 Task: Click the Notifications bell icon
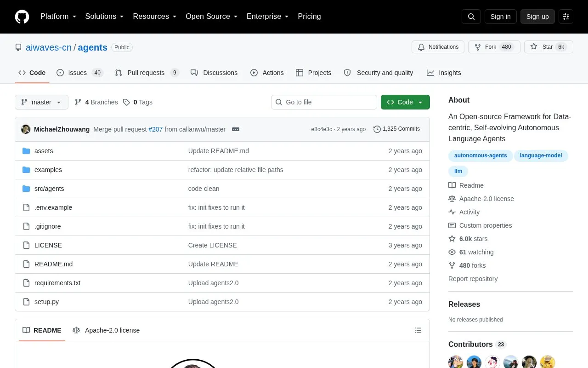click(x=421, y=47)
